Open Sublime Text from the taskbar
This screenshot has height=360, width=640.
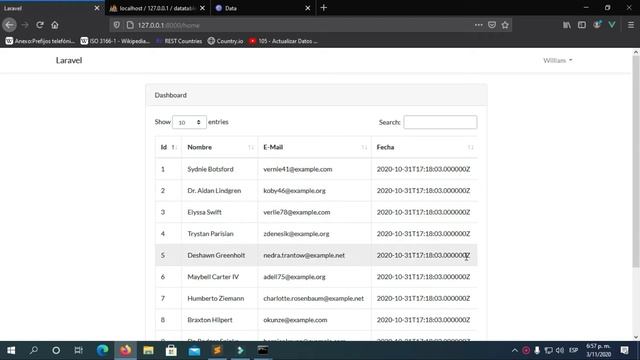coord(217,350)
